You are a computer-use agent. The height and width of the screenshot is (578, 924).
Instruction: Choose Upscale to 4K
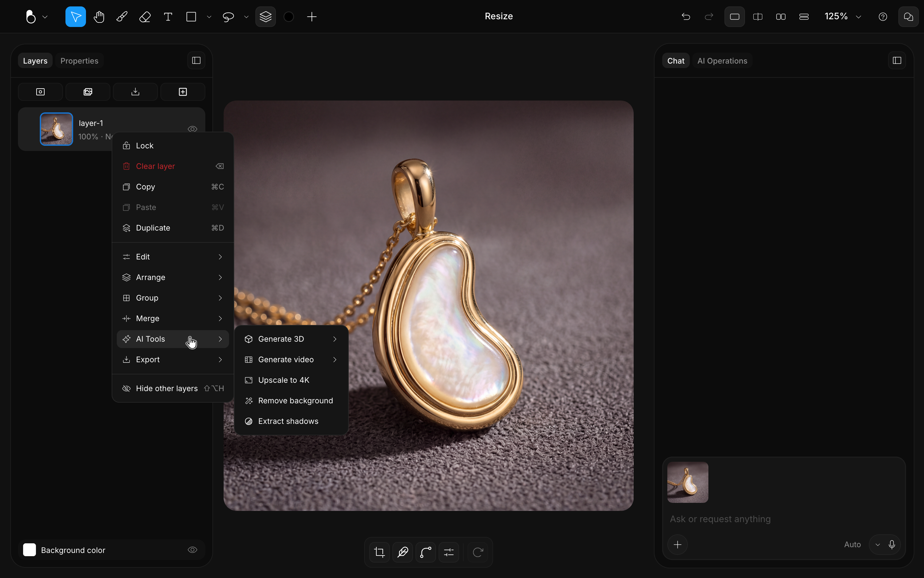[x=291, y=380]
